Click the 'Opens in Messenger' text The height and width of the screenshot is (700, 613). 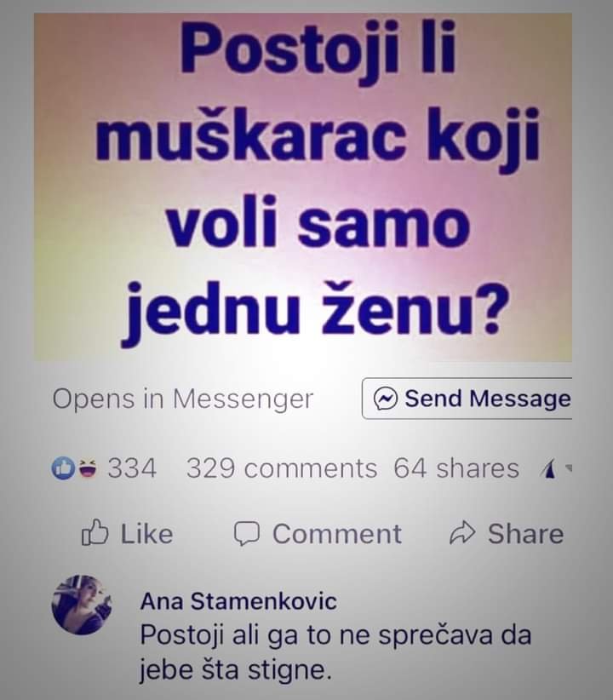(x=182, y=399)
